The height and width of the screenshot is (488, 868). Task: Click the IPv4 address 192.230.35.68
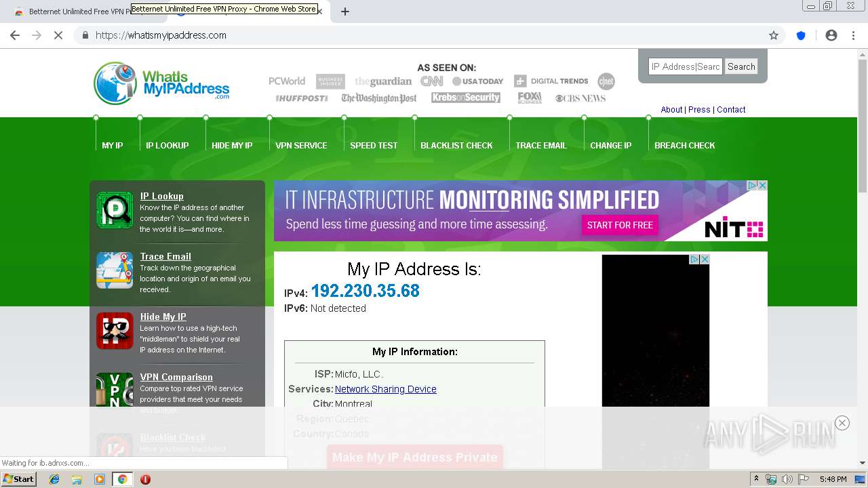[x=366, y=291]
